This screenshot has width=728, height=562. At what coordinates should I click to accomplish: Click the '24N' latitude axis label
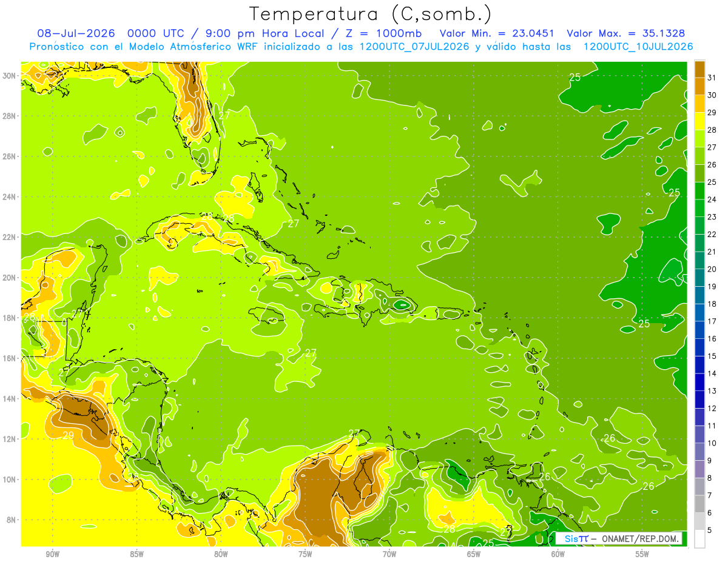coord(10,196)
